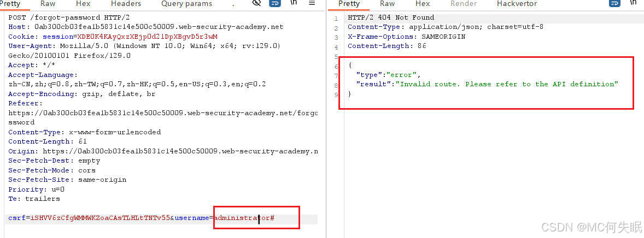
Task: Open the Query params tab
Action: tap(186, 4)
